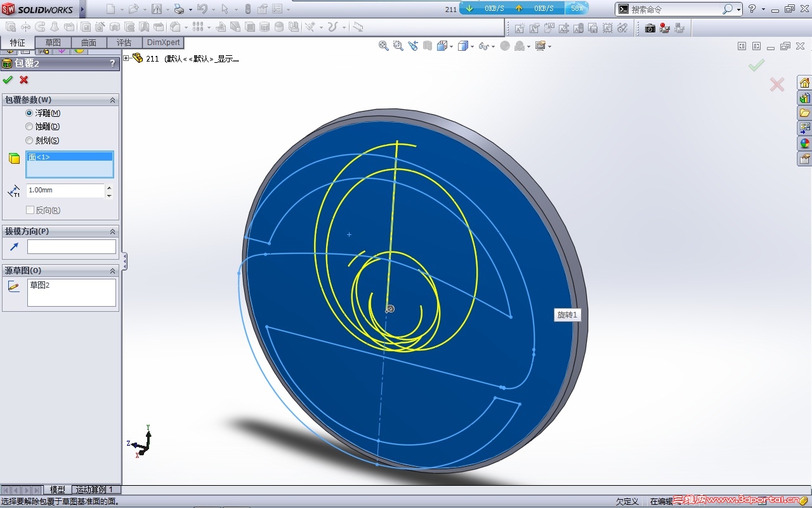Click the camera snapshot icon
This screenshot has width=812, height=508.
point(650,28)
